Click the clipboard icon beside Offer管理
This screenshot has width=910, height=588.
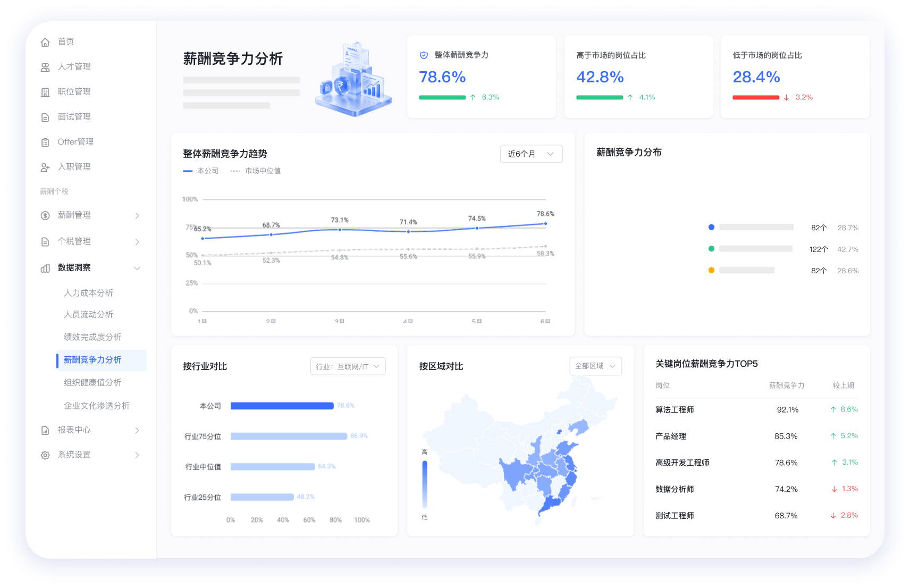(x=45, y=142)
